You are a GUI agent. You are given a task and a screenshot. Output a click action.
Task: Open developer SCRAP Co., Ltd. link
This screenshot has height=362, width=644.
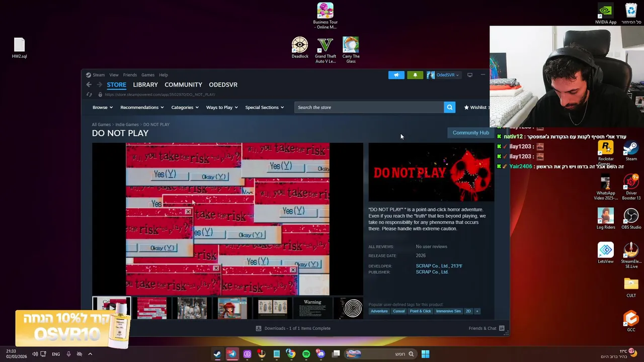click(432, 266)
